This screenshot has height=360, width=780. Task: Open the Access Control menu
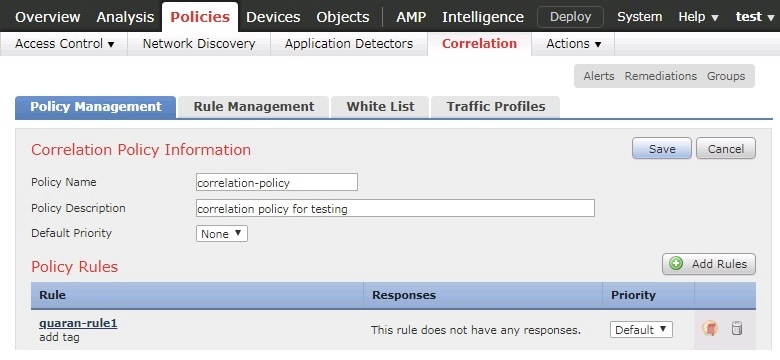(65, 44)
